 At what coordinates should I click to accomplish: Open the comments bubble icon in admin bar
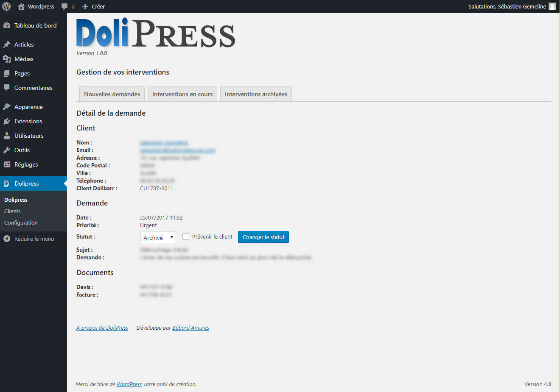click(64, 7)
